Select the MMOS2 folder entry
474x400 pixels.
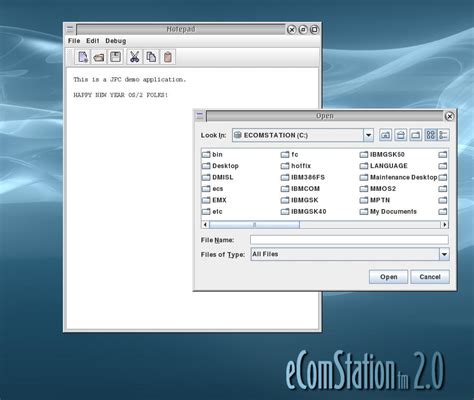(x=378, y=189)
